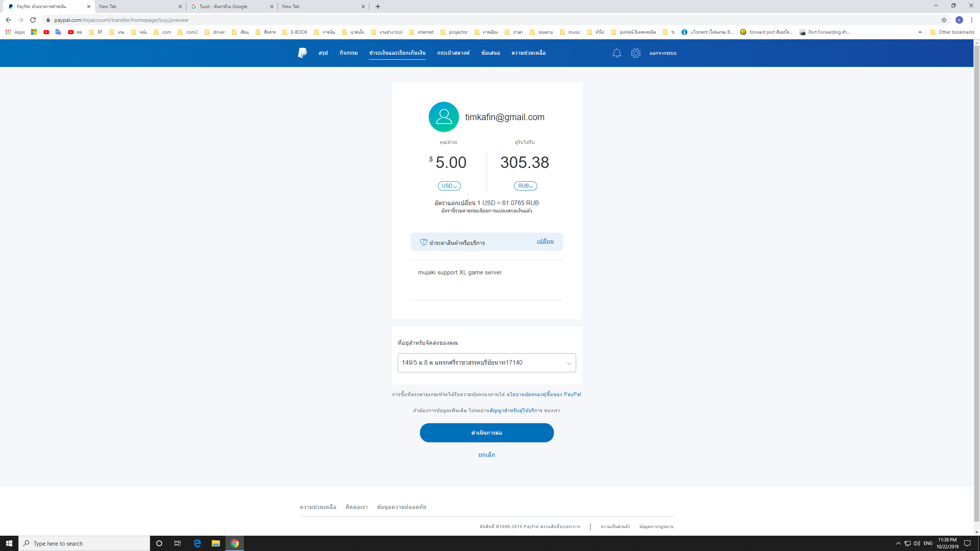Screen dimensions: 980x551
Task: Click the เปลี่ยน payment type link
Action: 545,242
